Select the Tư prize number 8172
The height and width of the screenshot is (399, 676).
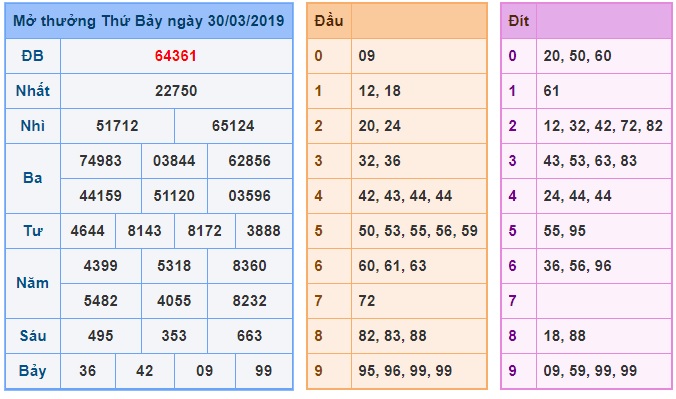click(x=204, y=230)
